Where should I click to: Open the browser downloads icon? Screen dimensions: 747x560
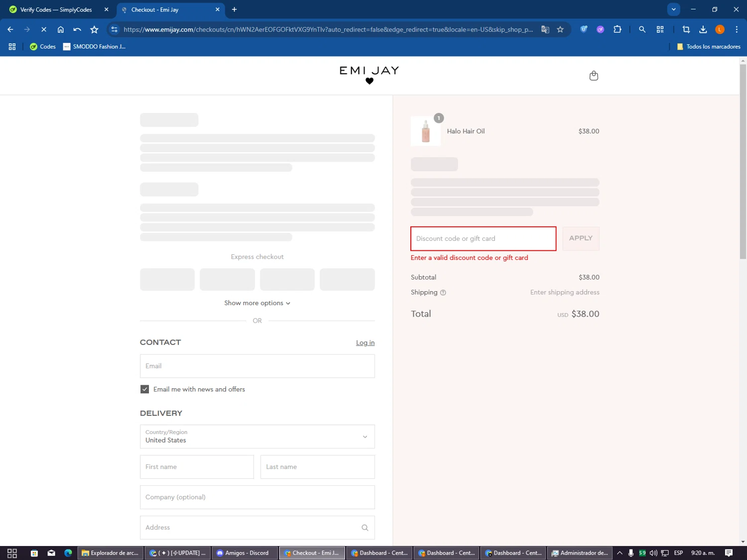(x=703, y=29)
